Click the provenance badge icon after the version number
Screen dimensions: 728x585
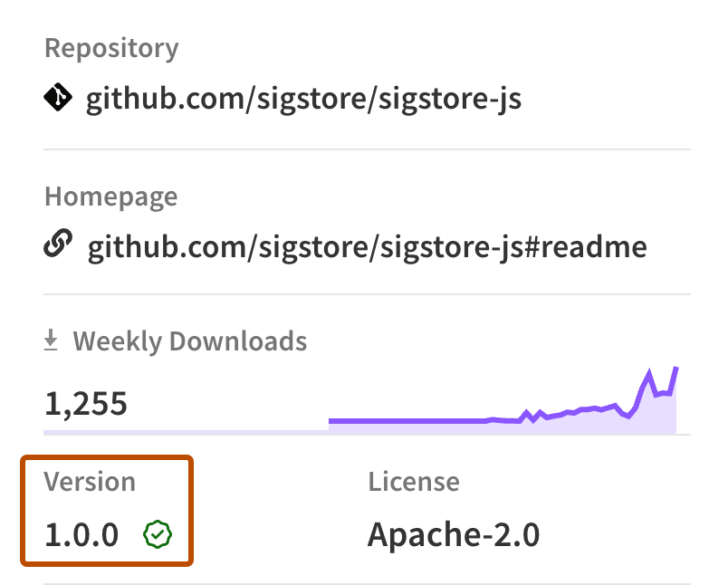[158, 534]
